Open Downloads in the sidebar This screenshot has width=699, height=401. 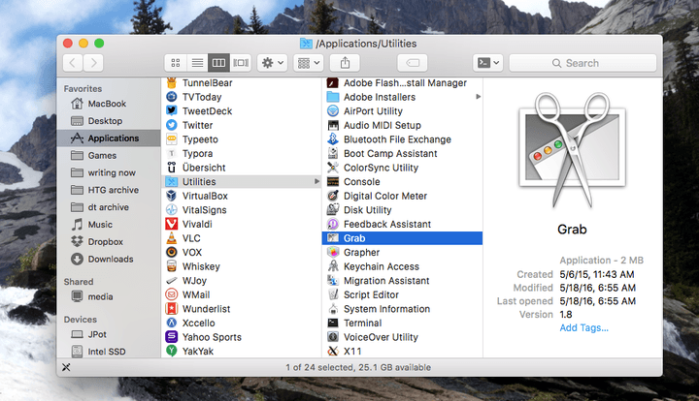pyautogui.click(x=108, y=259)
